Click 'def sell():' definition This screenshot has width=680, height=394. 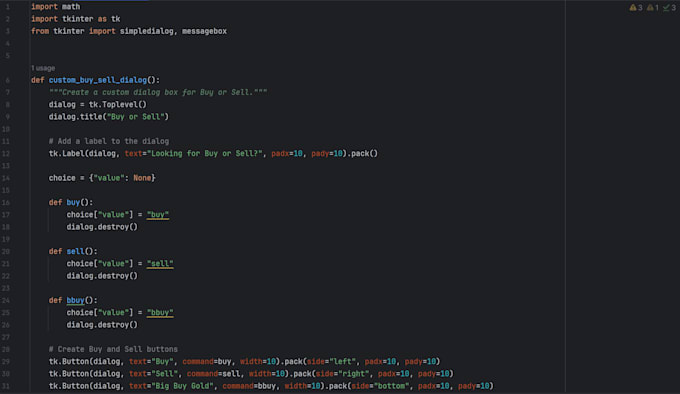point(73,251)
